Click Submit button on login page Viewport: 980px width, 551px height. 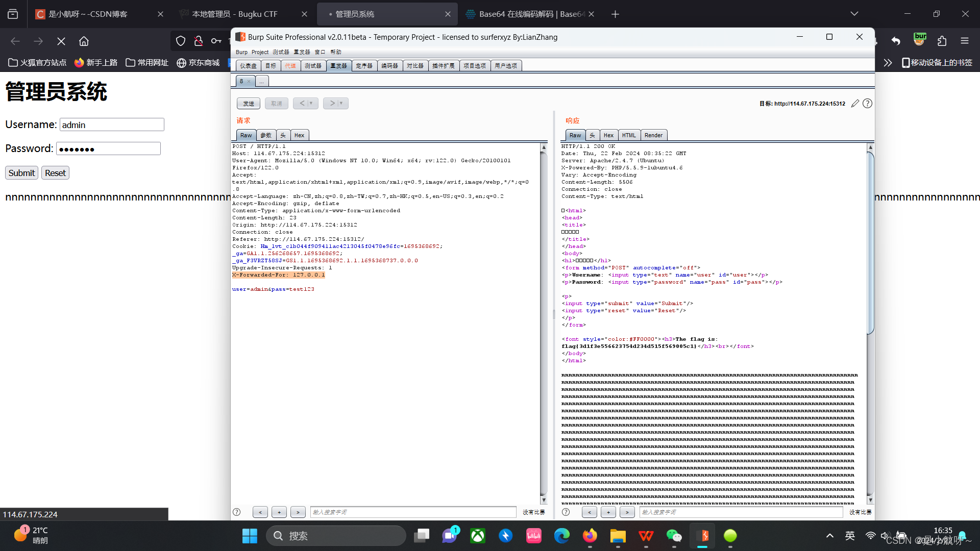pos(22,173)
